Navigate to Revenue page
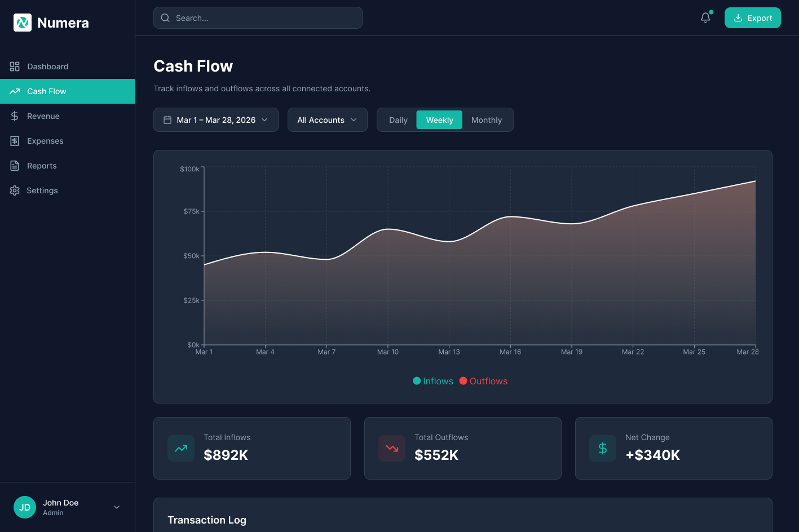This screenshot has width=799, height=532. click(68, 116)
